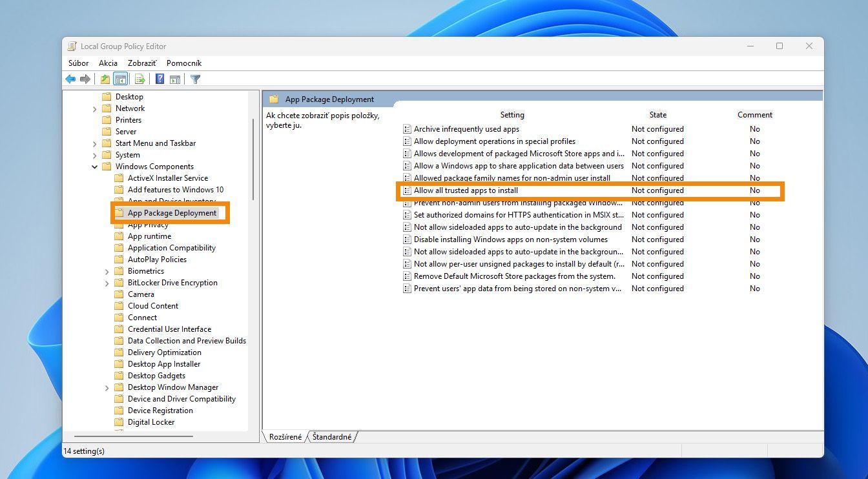
Task: Click the filter funnel toolbar icon
Action: click(x=195, y=79)
